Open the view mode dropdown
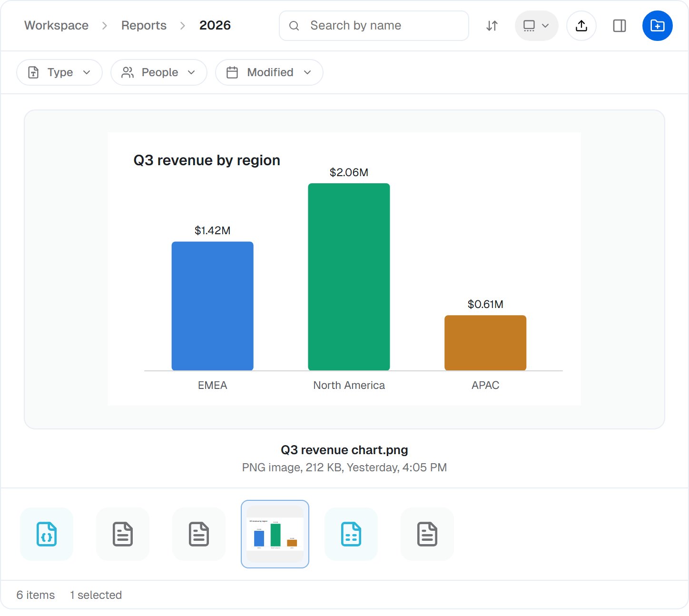 pyautogui.click(x=536, y=26)
